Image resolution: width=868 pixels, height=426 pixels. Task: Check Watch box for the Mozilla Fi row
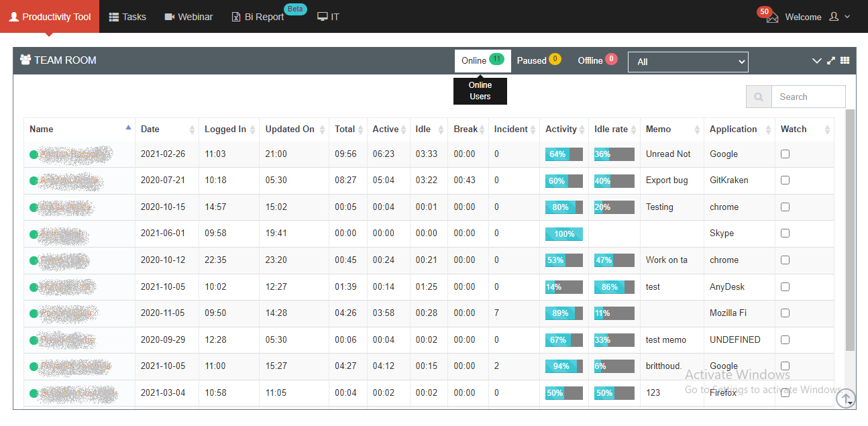(785, 313)
